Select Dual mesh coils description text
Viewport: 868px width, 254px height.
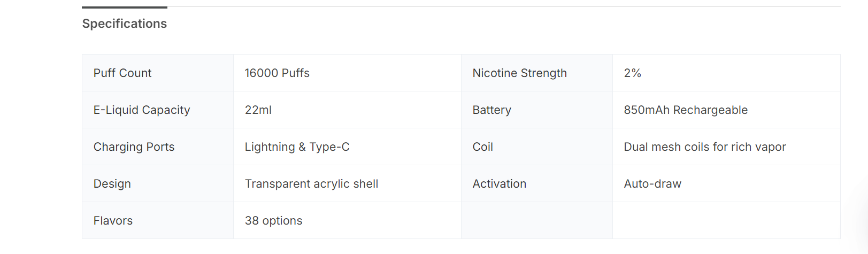coord(704,147)
